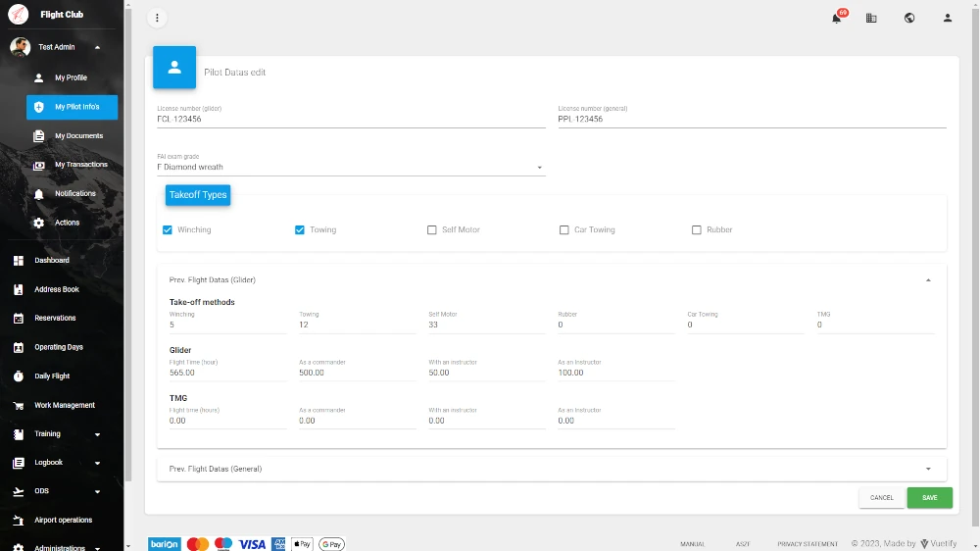Viewport: 980px width, 551px height.
Task: Open the three-dot menu button
Action: (157, 18)
